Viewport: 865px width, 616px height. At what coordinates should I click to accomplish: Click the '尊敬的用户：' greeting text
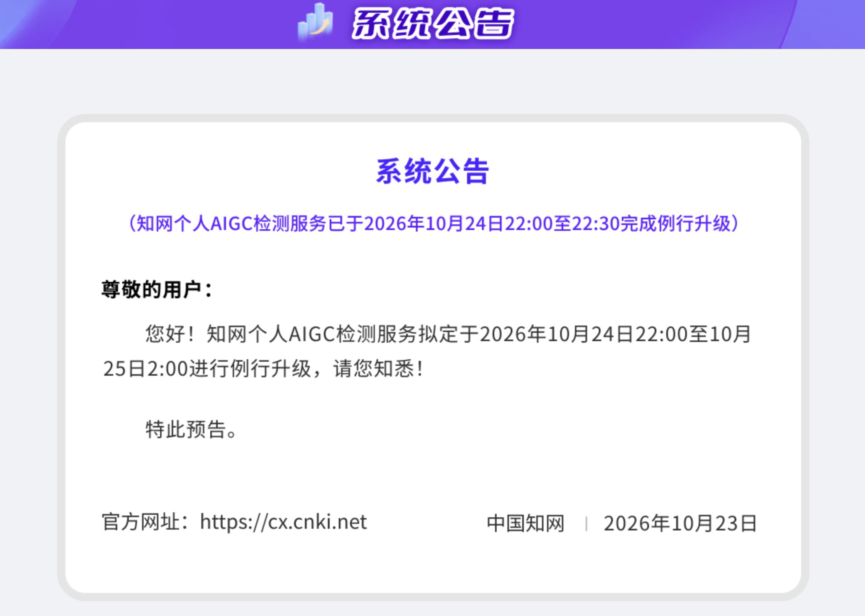157,289
